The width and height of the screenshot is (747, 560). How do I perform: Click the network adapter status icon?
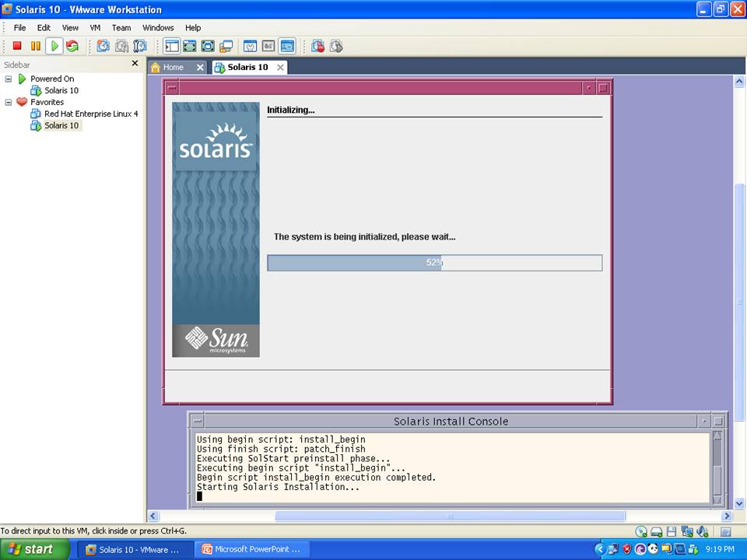687,531
